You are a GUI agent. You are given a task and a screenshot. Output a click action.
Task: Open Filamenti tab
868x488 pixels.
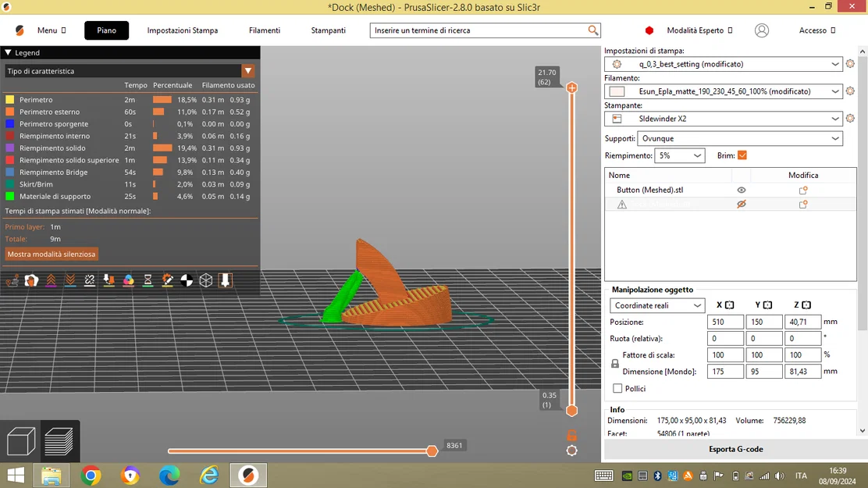[x=264, y=30]
